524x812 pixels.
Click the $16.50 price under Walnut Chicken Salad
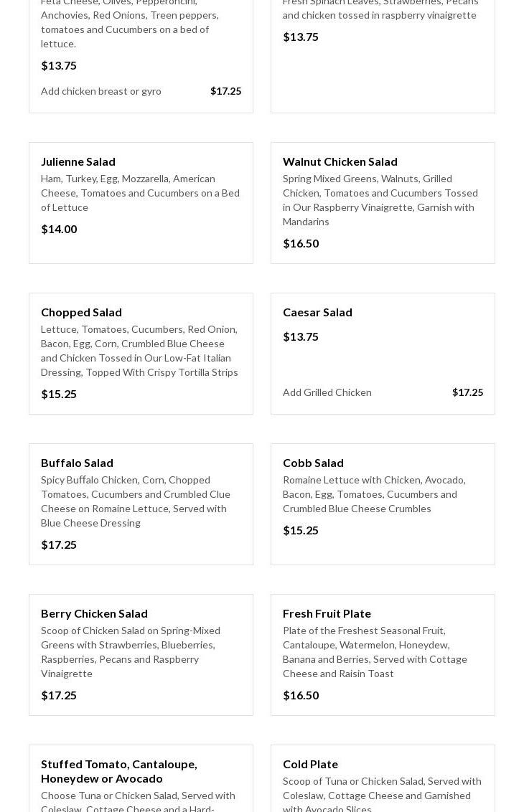pyautogui.click(x=301, y=243)
